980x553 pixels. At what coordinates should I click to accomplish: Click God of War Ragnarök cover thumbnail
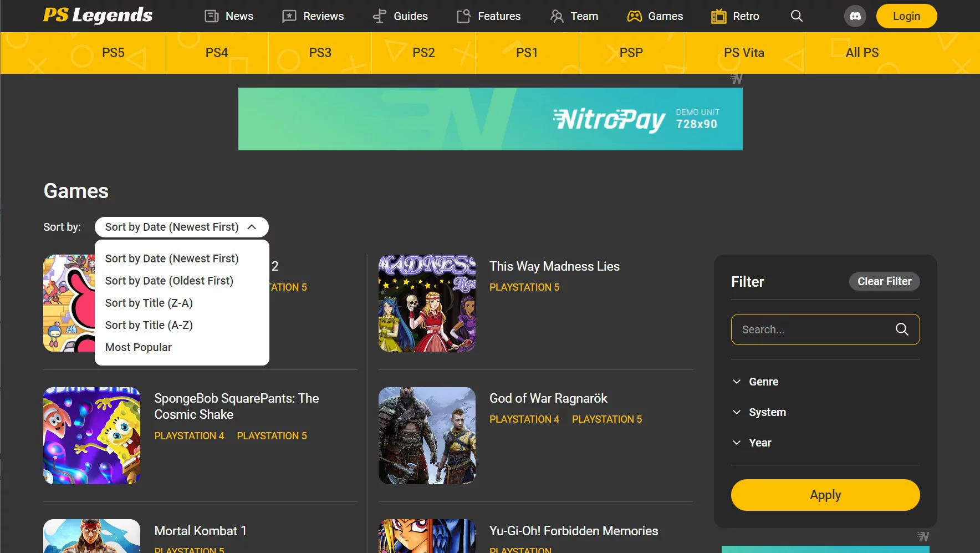coord(427,435)
